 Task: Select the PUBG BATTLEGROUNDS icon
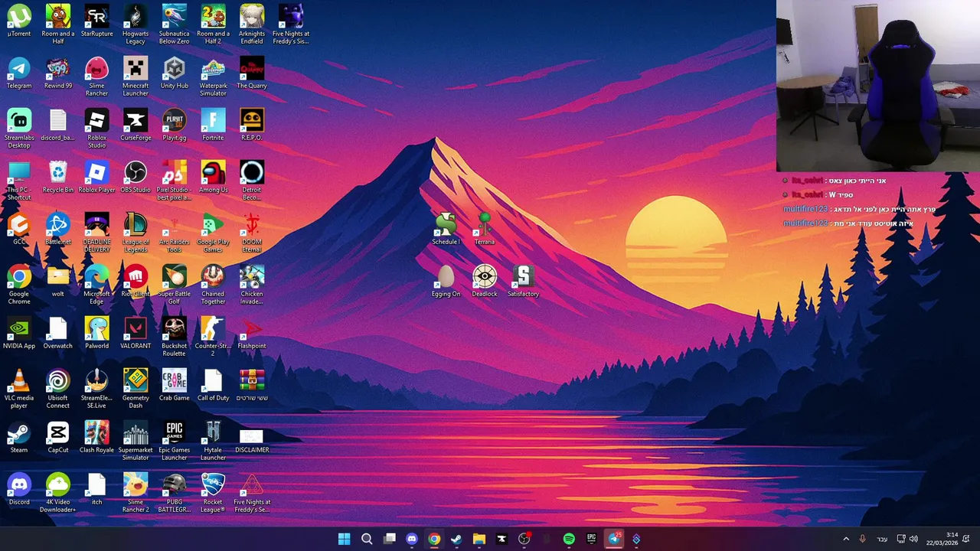coord(174,493)
